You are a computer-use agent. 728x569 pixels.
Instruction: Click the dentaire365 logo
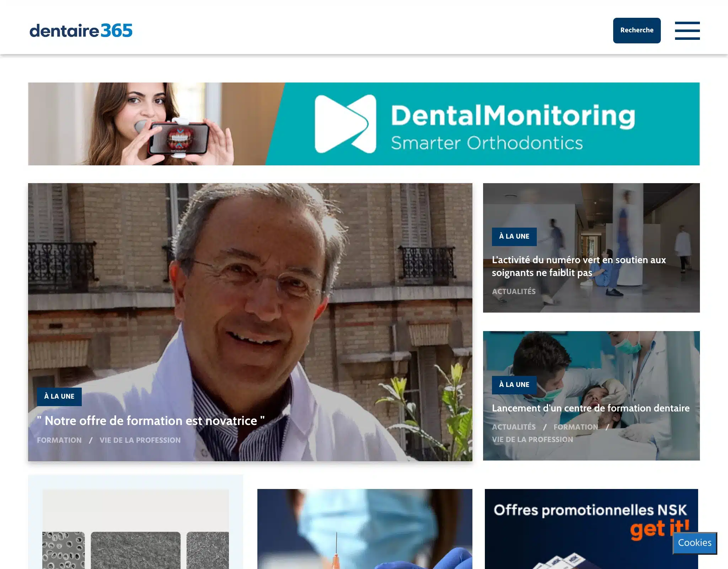[81, 31]
